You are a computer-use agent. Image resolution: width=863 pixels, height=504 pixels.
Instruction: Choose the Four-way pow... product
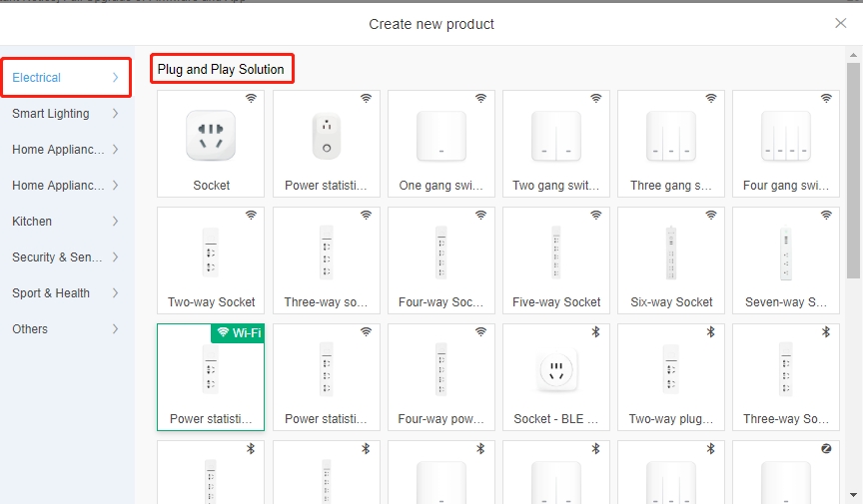pos(441,377)
